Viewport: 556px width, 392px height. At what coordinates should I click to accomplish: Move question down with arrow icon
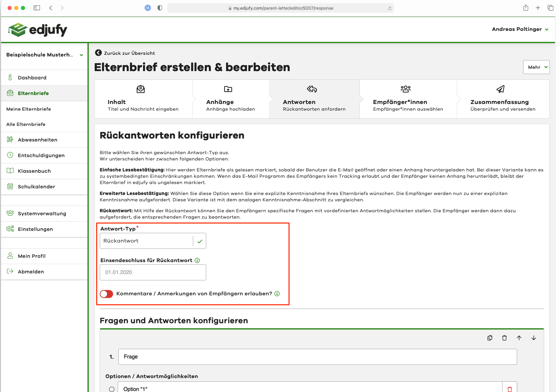coord(534,338)
